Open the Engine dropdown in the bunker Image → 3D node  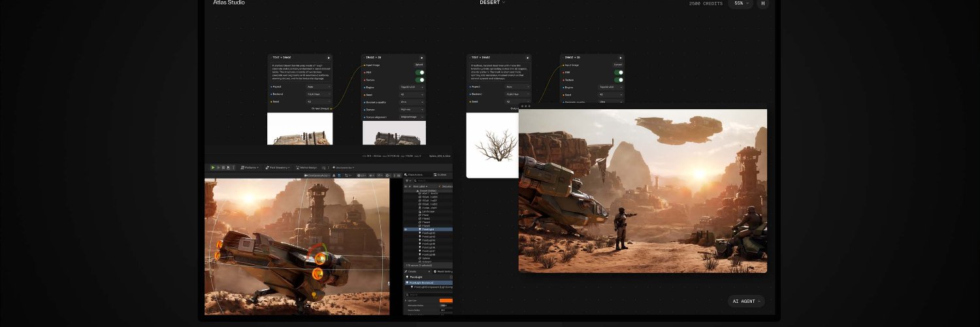click(412, 87)
